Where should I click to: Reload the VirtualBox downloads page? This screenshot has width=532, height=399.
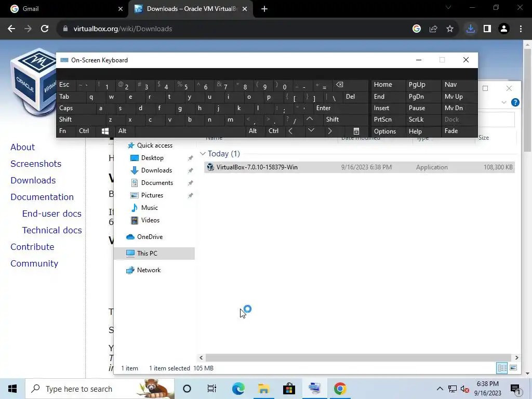click(x=45, y=29)
